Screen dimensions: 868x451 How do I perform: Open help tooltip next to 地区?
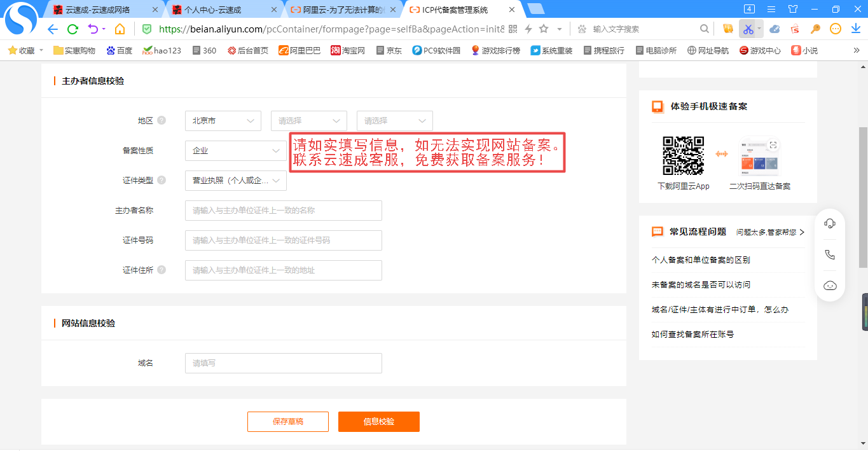point(162,120)
